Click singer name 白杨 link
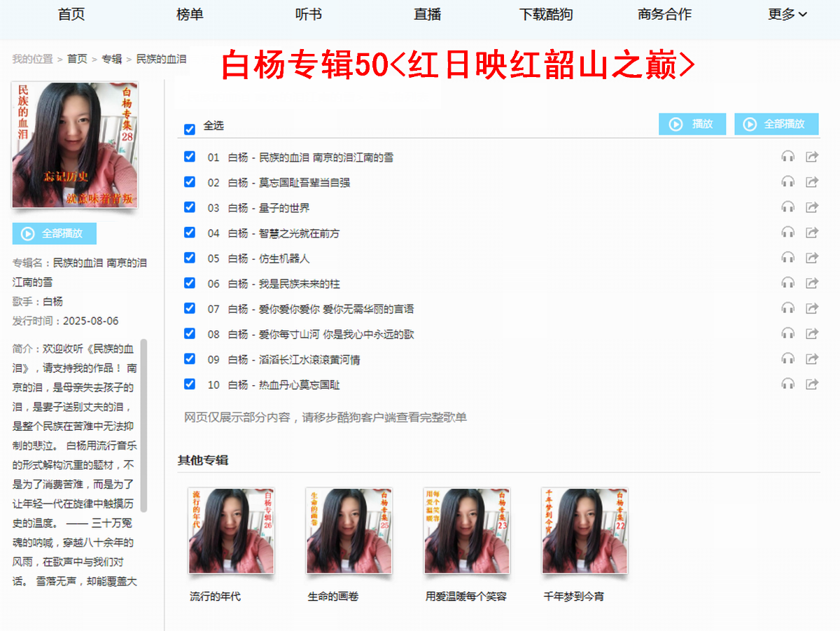Viewport: 840px width, 631px height. 53,302
